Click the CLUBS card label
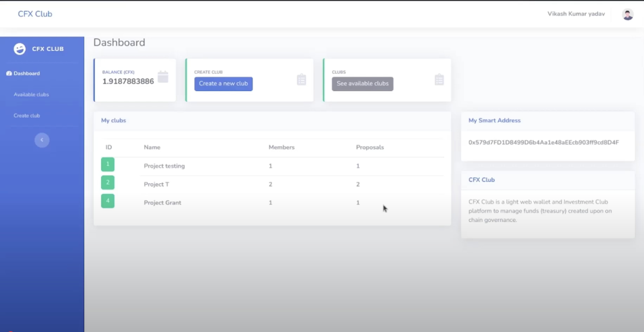Screen dimensions: 644x332 click(x=339, y=72)
